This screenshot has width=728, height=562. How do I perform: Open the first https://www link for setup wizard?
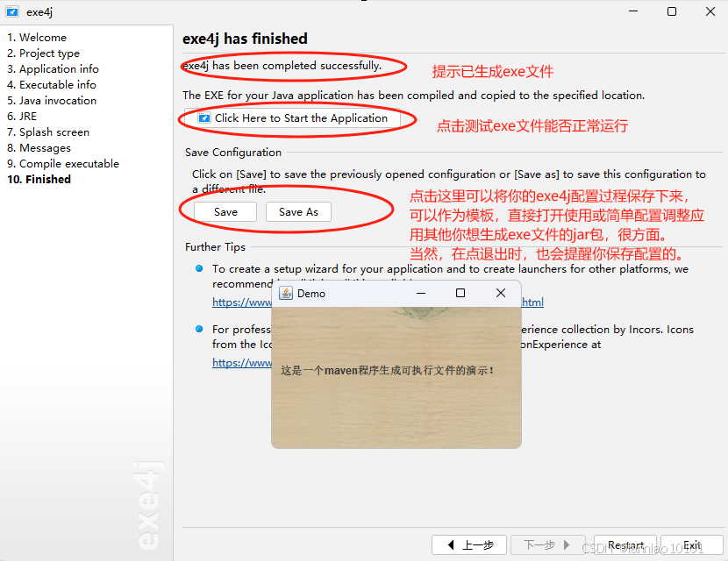pyautogui.click(x=242, y=302)
